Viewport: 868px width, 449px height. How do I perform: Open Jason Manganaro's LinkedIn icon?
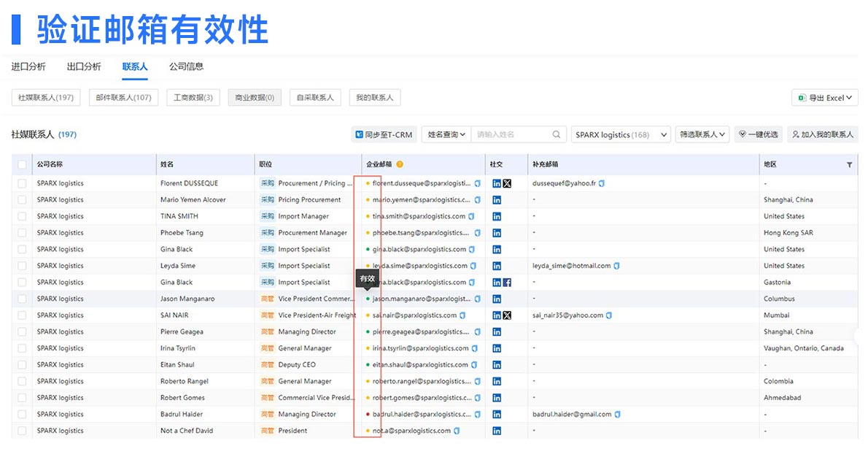(x=497, y=299)
